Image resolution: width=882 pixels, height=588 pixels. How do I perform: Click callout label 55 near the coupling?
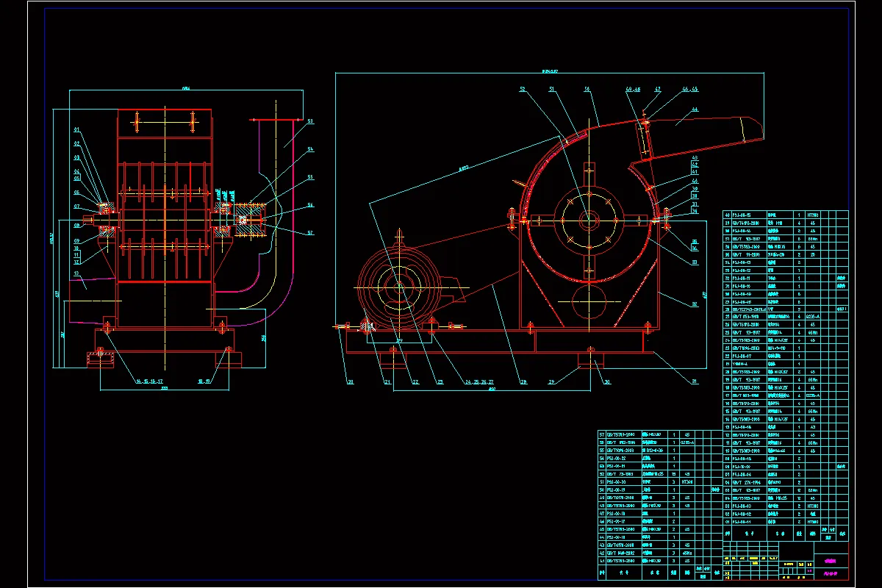click(x=310, y=177)
